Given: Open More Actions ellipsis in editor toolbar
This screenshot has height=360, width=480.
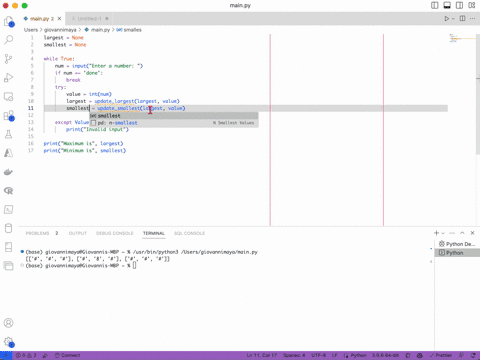Looking at the screenshot, I should point(473,18).
